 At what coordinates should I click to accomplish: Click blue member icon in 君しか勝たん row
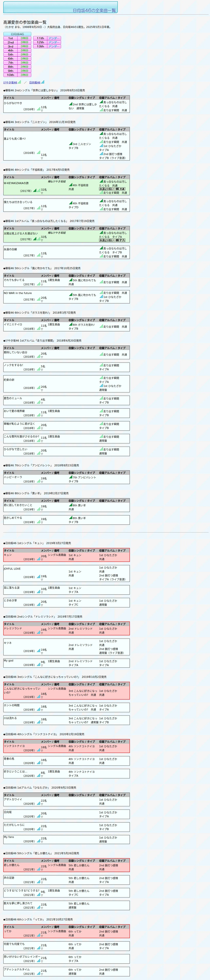click(x=38, y=869)
